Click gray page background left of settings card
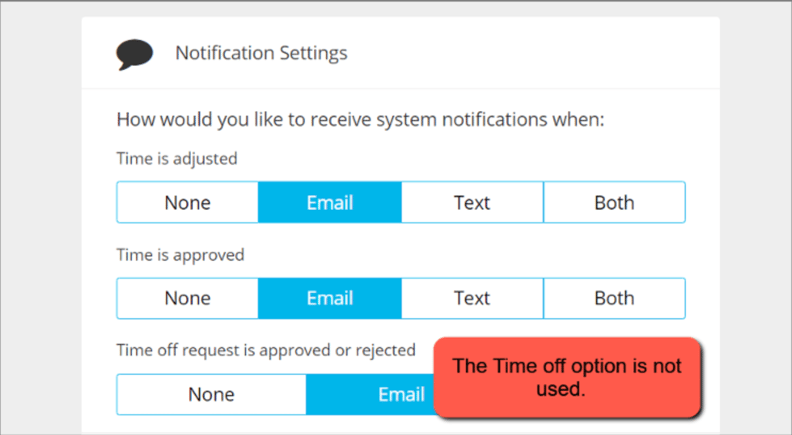The height and width of the screenshot is (435, 792). coord(40,220)
